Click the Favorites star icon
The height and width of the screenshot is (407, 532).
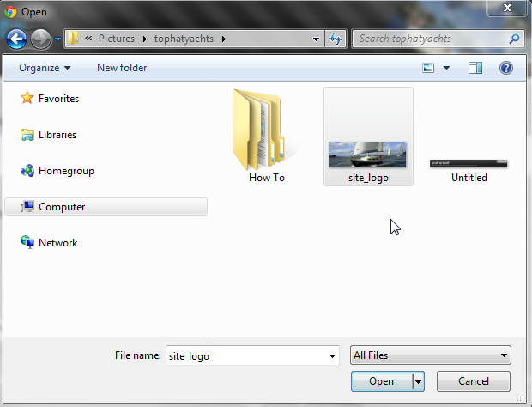pyautogui.click(x=27, y=98)
